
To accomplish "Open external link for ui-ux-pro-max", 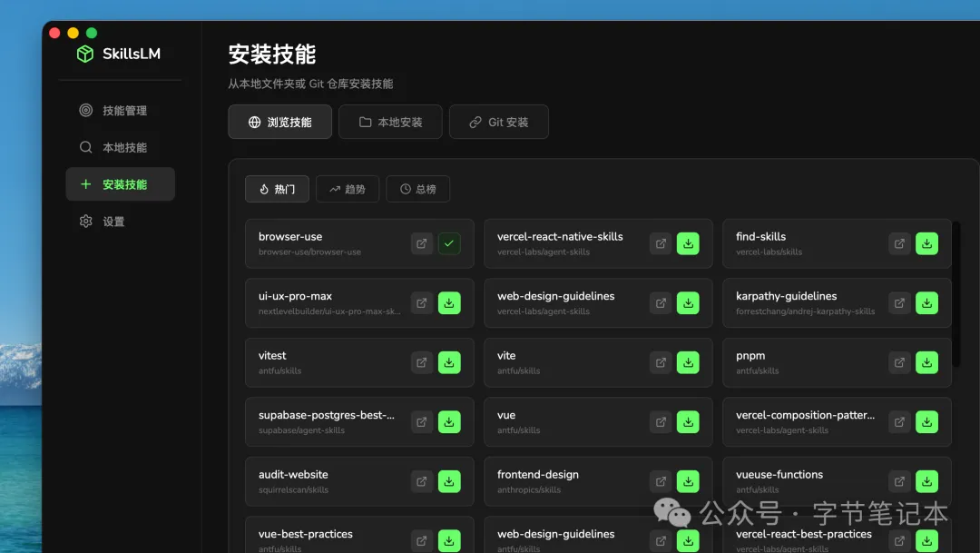I will pos(421,303).
